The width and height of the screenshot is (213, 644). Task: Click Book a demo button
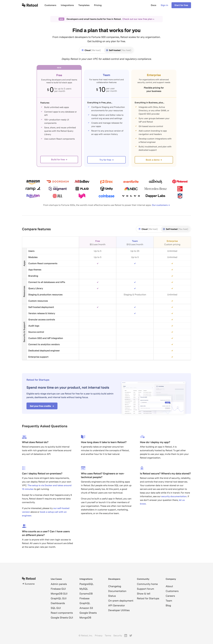click(x=154, y=160)
